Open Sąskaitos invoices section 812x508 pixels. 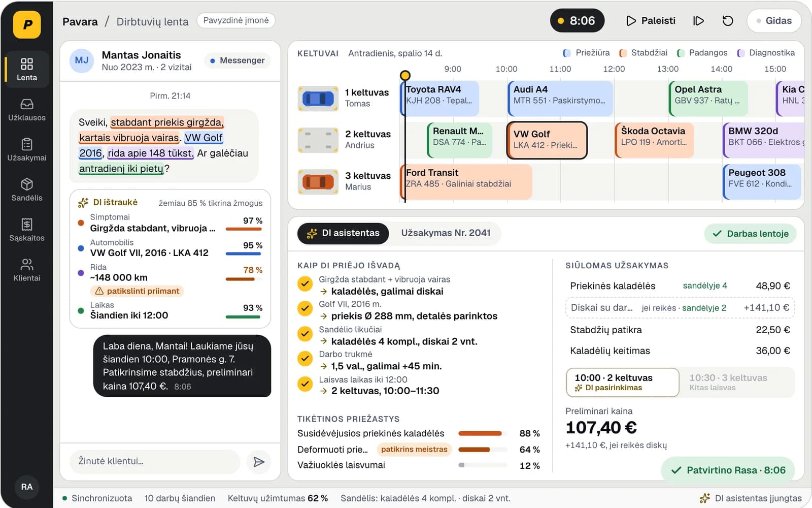pos(27,230)
